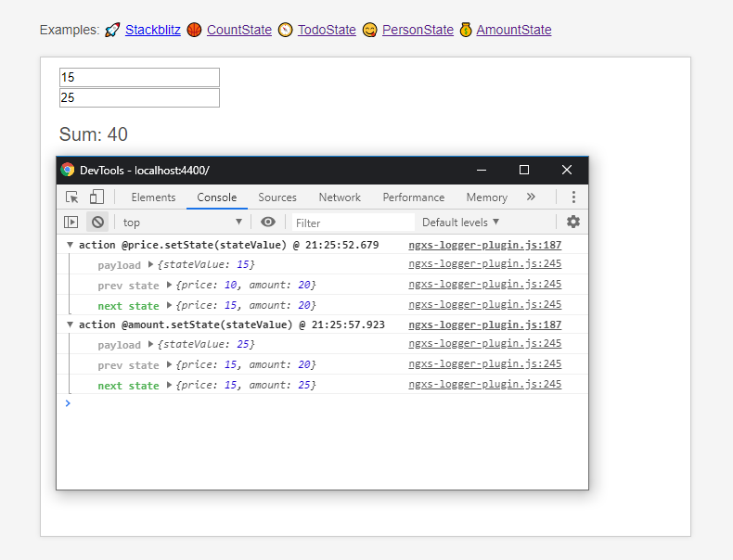Show the console sidebar panel icon

pos(71,223)
